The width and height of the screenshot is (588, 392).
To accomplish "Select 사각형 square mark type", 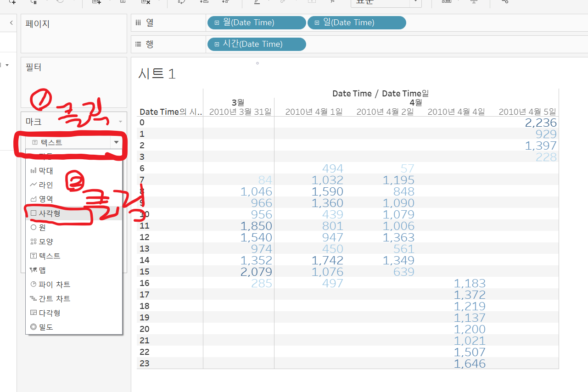I will pos(74,213).
